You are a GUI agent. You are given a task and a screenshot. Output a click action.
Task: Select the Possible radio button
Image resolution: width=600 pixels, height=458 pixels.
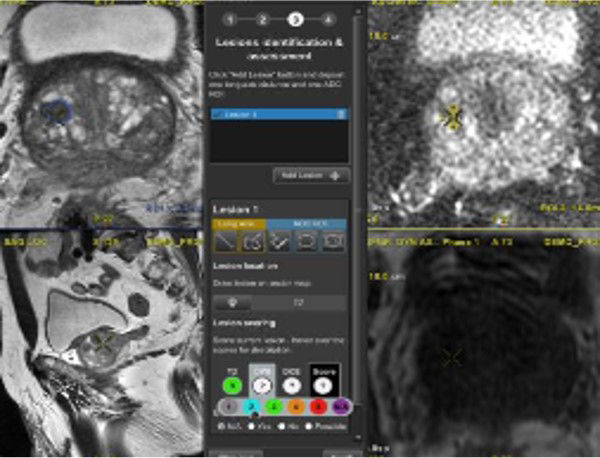[x=309, y=426]
